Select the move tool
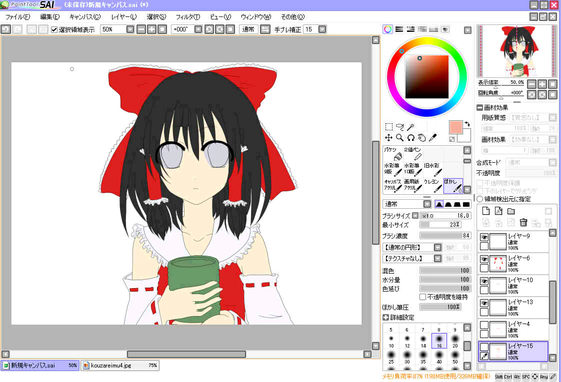This screenshot has width=561, height=382. pos(389,138)
